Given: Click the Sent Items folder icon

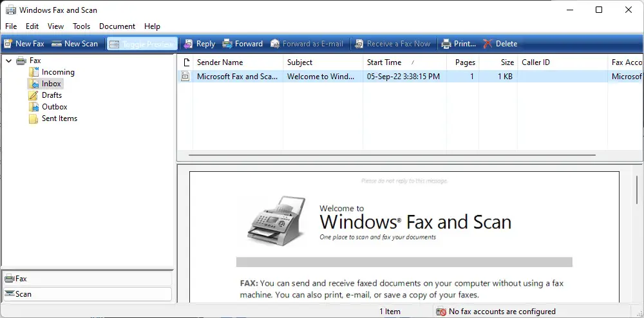Looking at the screenshot, I should coord(33,118).
